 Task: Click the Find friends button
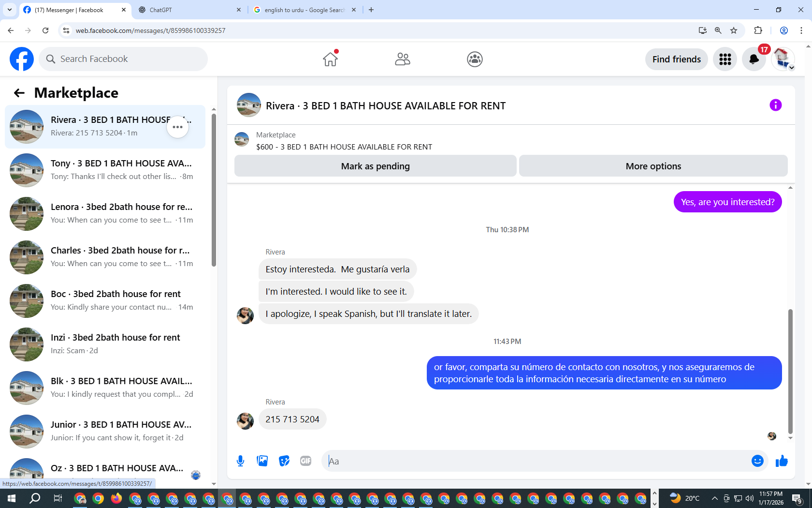pyautogui.click(x=677, y=59)
